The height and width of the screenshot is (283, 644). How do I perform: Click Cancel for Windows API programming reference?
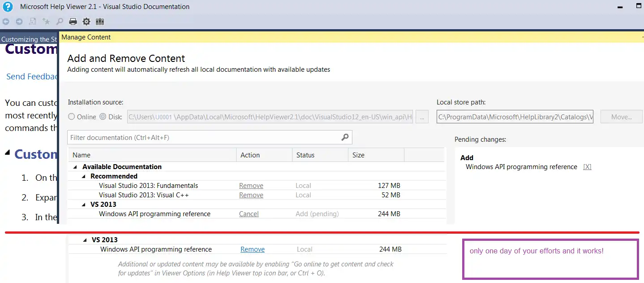click(249, 214)
